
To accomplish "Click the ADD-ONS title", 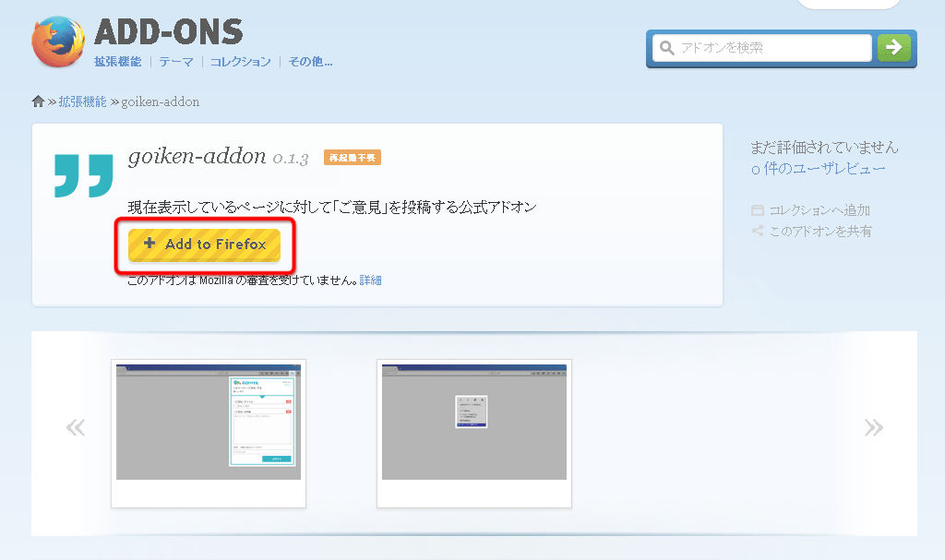I will (x=169, y=32).
